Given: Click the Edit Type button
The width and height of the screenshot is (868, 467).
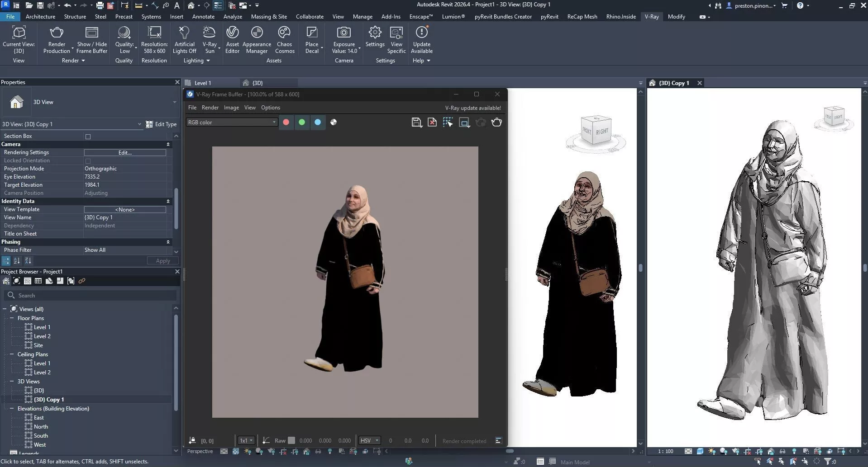Looking at the screenshot, I should 161,124.
